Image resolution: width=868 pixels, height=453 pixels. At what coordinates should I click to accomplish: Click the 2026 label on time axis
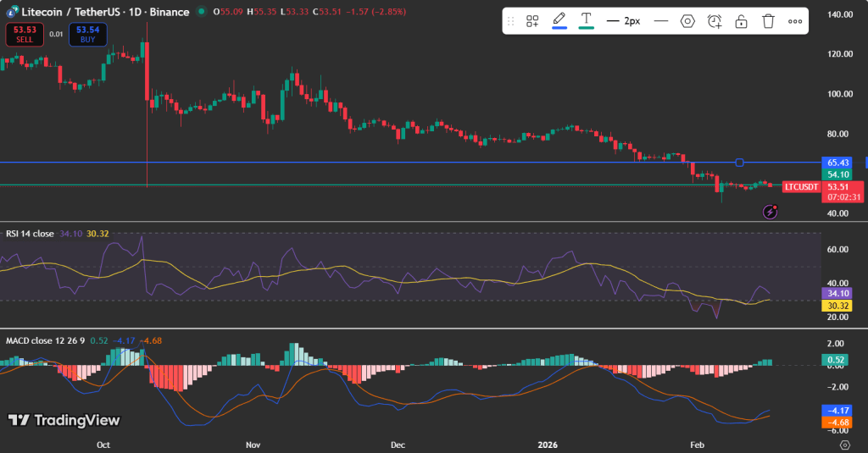coord(548,445)
